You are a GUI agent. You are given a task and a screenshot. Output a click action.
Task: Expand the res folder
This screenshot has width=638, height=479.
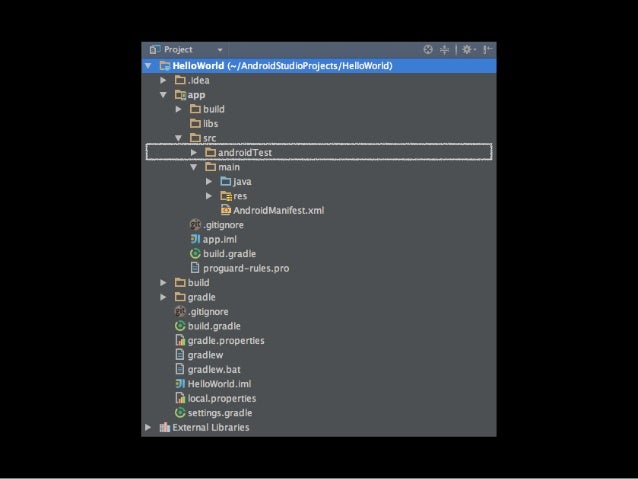pos(209,196)
